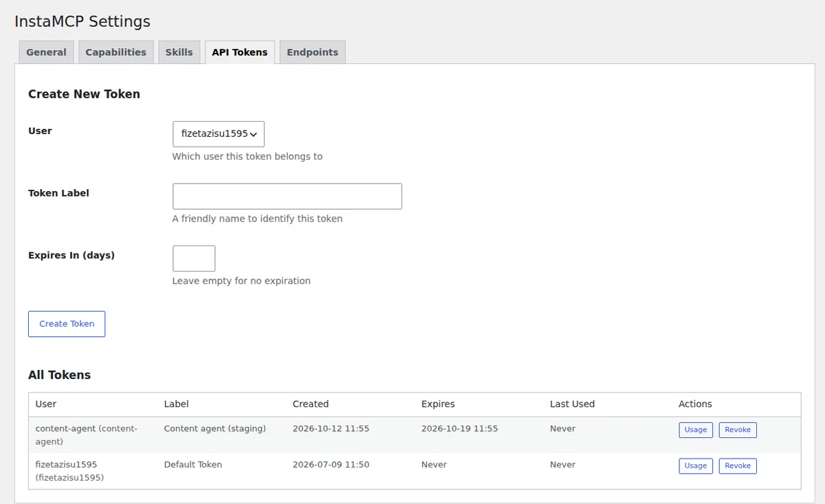The width and height of the screenshot is (825, 504).
Task: Click the 'InstaMCP Settings' page title
Action: pos(82,22)
